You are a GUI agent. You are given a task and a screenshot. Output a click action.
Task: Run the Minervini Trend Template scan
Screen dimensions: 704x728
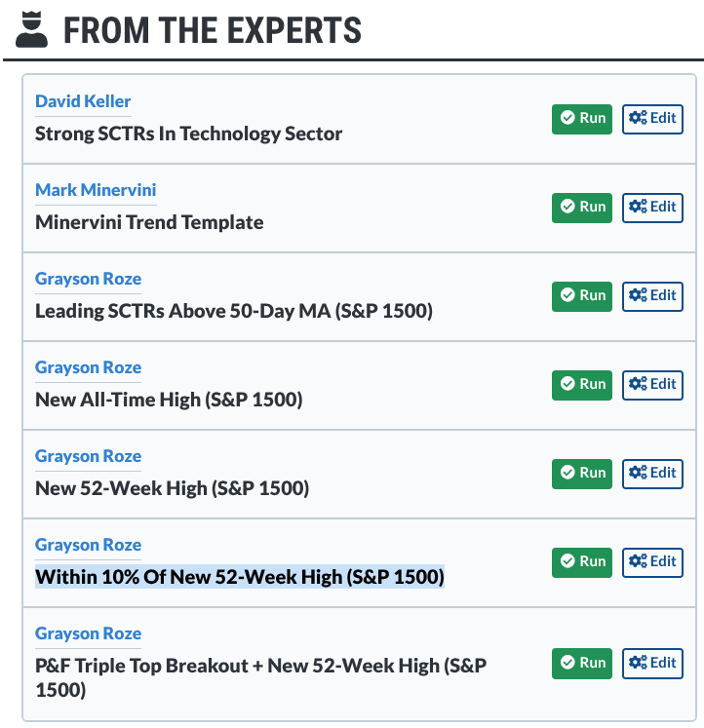click(x=582, y=208)
